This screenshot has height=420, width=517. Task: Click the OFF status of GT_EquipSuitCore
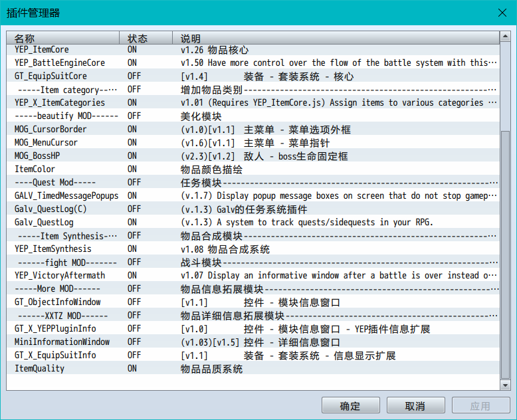(134, 76)
